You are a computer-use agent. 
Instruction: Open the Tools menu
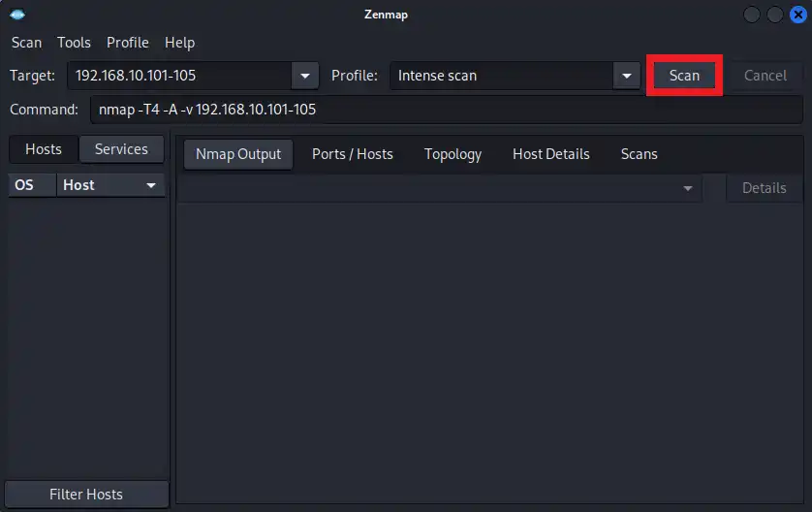tap(74, 43)
